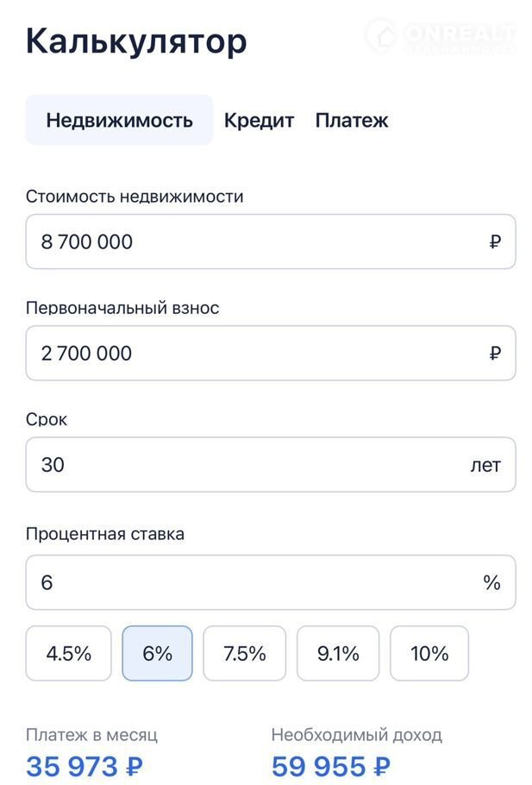The image size is (532, 785).
Task: Switch to the Недвижимость tab
Action: [119, 121]
